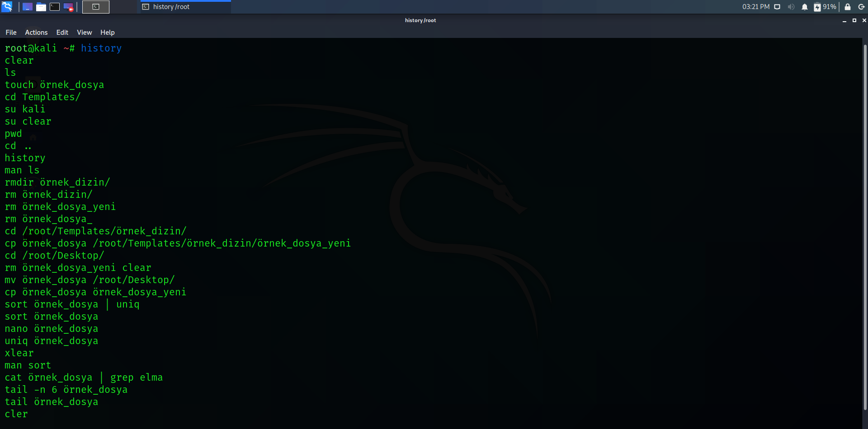Click the display icon in system tray
Viewport: 868px width, 429px height.
[x=777, y=7]
